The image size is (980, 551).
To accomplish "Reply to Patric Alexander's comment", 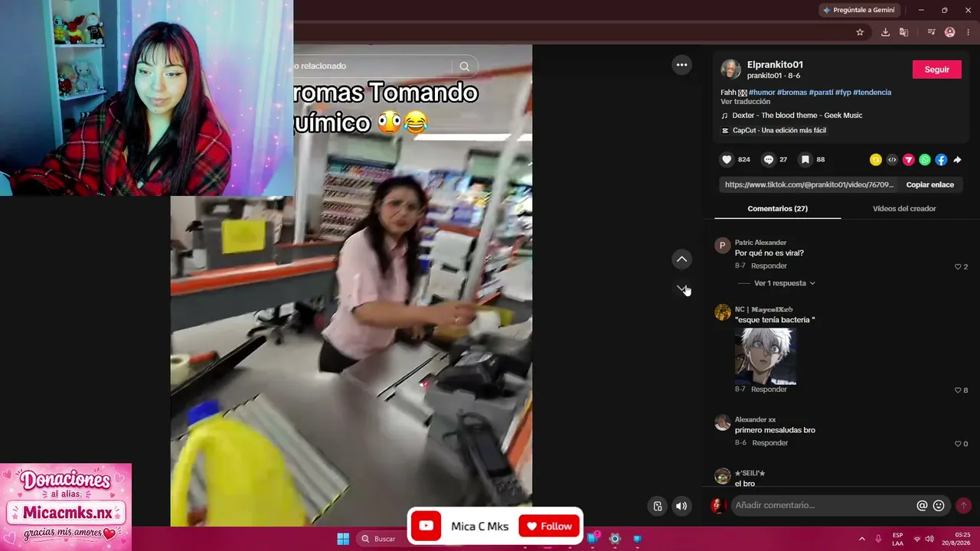I will point(769,266).
